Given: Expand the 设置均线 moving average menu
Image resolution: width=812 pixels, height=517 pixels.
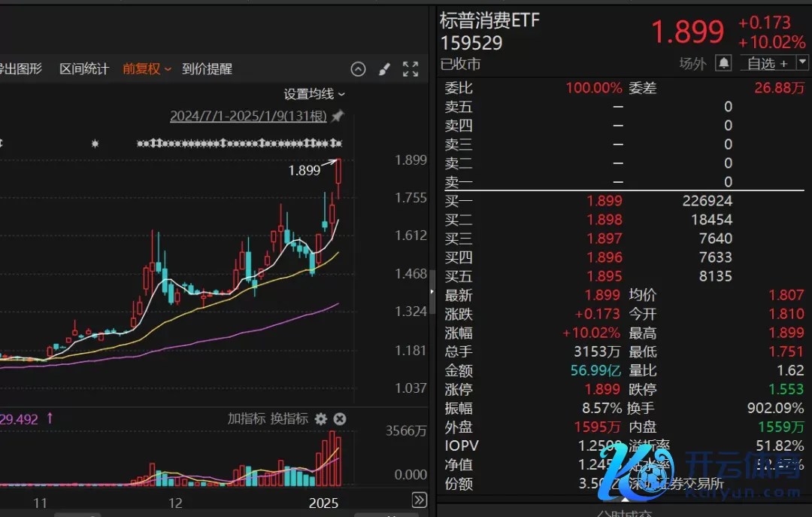Looking at the screenshot, I should coord(314,94).
